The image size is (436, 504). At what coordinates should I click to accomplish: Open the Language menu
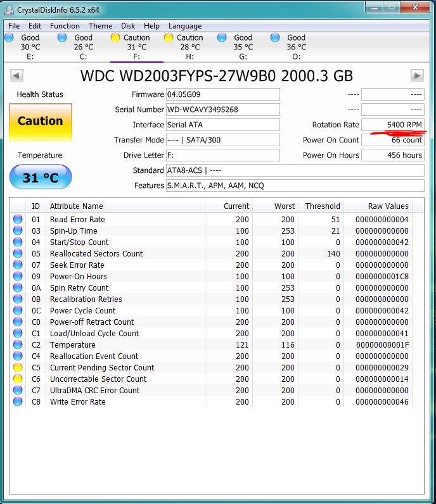pyautogui.click(x=185, y=26)
